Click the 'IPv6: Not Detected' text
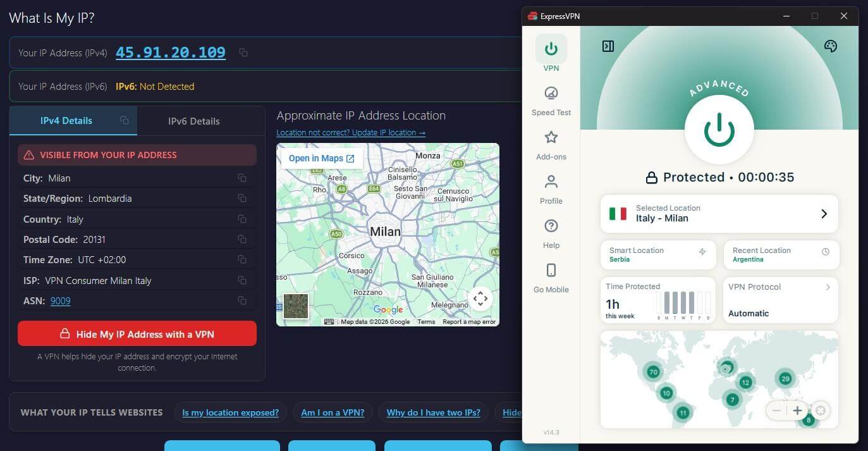 click(x=155, y=87)
